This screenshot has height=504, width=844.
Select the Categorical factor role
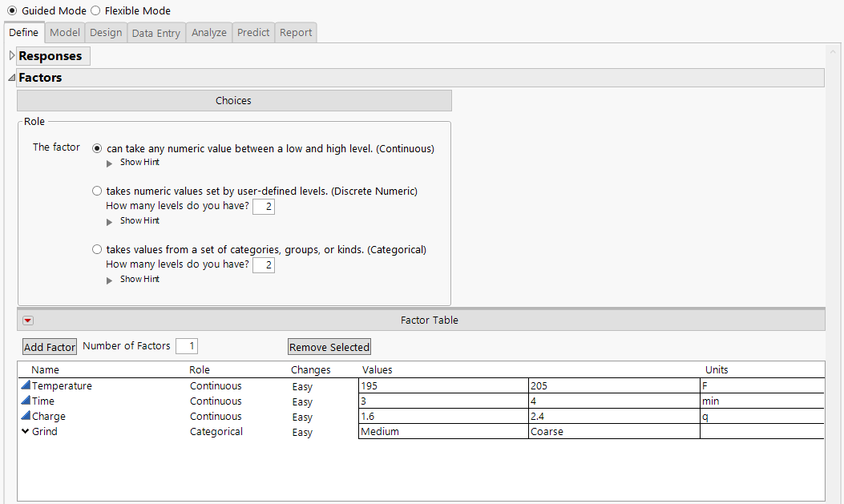(x=97, y=249)
